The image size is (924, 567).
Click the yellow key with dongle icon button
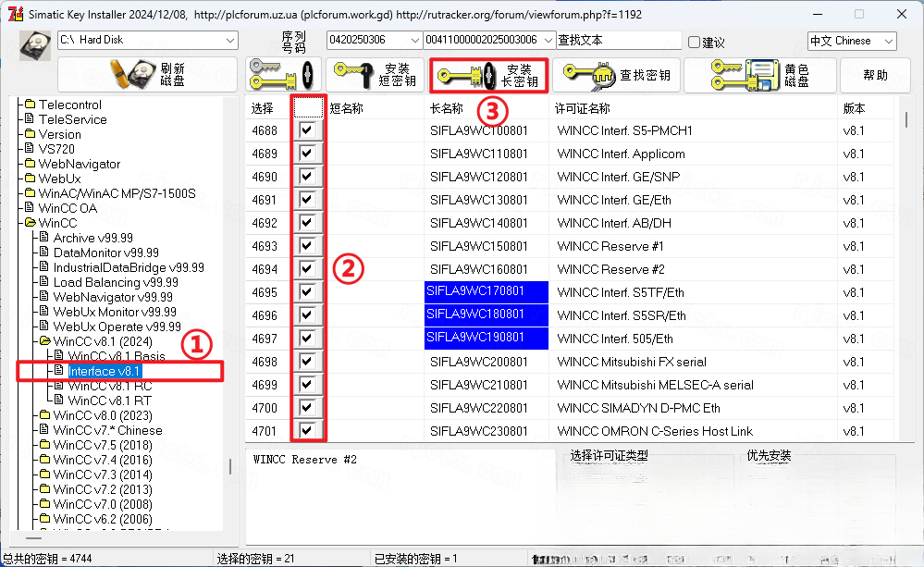(x=283, y=75)
